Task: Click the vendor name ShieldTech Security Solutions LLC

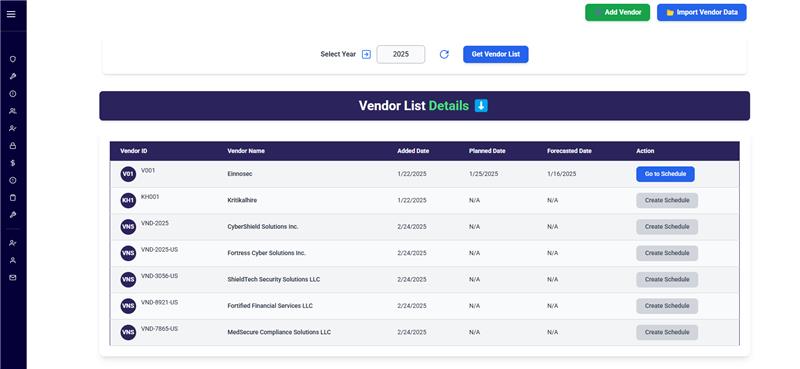Action: 274,280
